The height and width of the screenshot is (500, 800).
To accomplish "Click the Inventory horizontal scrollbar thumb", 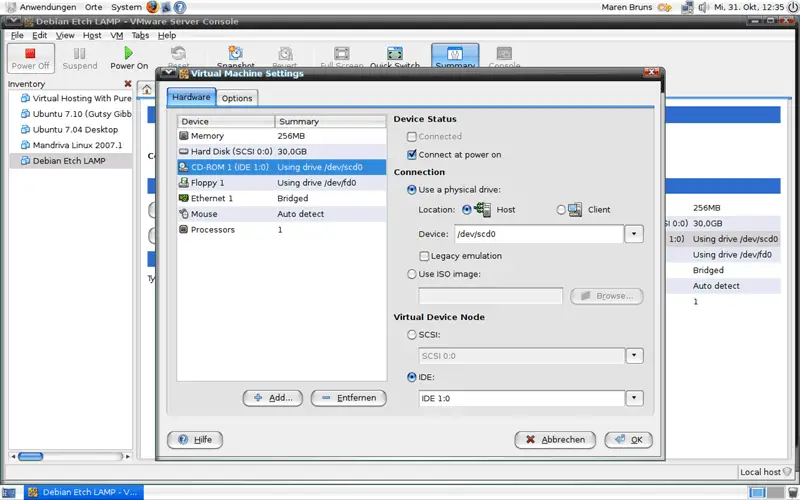I will pos(31,456).
